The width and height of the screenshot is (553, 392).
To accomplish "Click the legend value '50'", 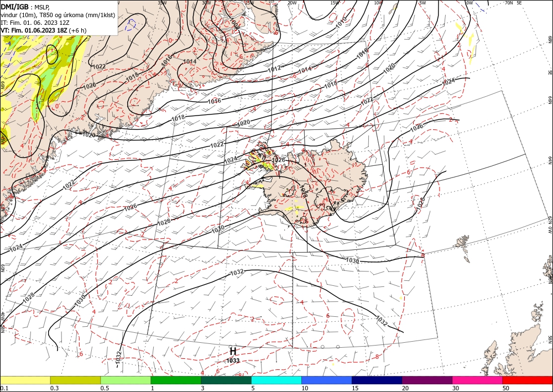I will tap(506, 388).
